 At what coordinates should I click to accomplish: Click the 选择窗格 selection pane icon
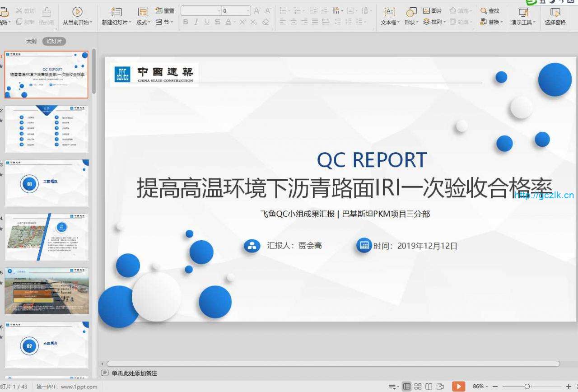click(x=555, y=12)
